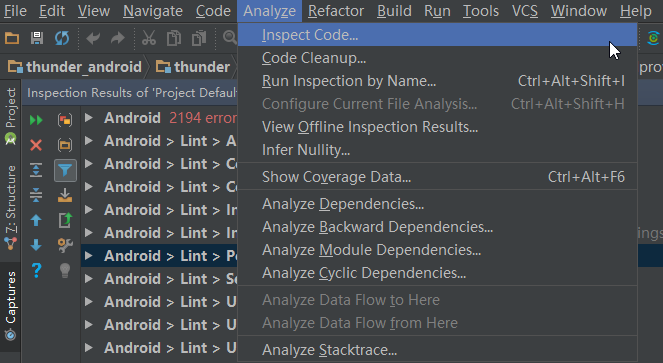This screenshot has width=663, height=363.
Task: Open the Build menu
Action: point(394,11)
